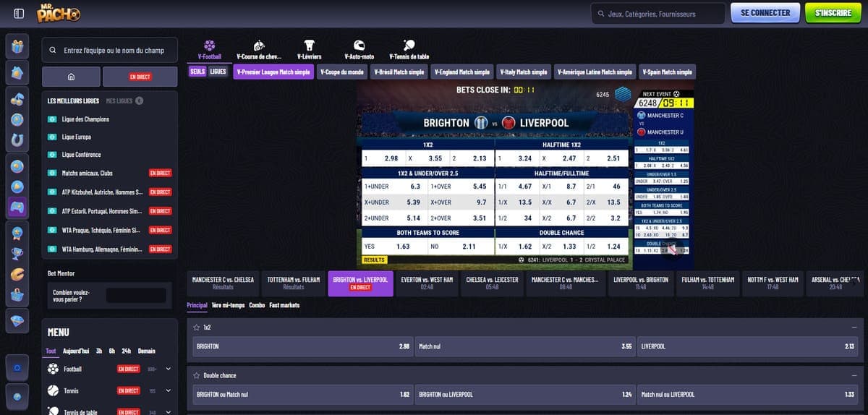This screenshot has height=415, width=868.
Task: Toggle the EN DIRECT live filter button
Action: 140,77
